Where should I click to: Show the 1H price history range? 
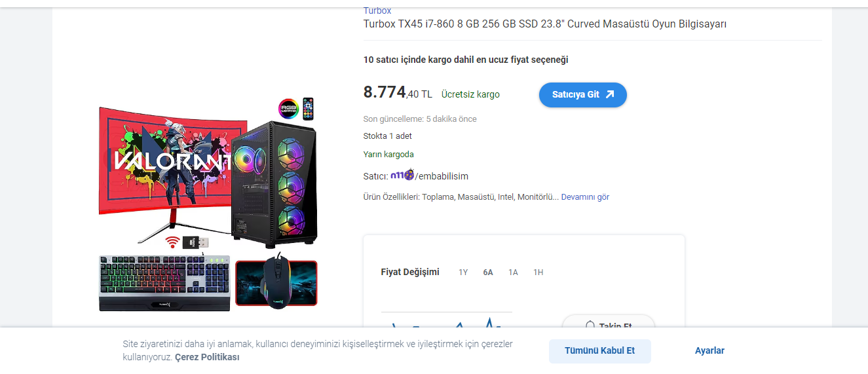pyautogui.click(x=538, y=272)
